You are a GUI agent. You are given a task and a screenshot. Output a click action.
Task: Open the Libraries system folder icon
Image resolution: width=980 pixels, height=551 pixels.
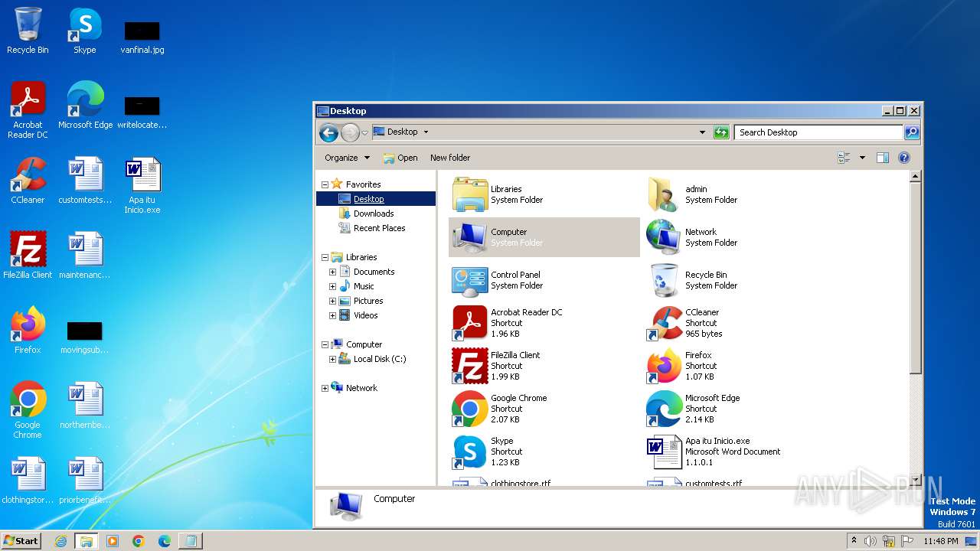coord(470,194)
